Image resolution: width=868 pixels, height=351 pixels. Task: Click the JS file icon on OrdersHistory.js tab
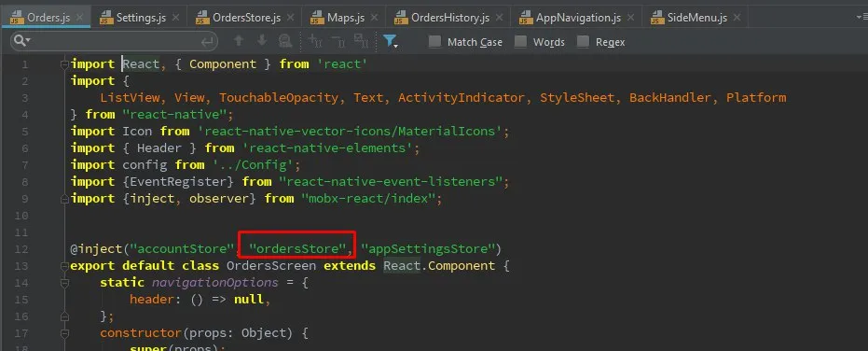[x=401, y=18]
